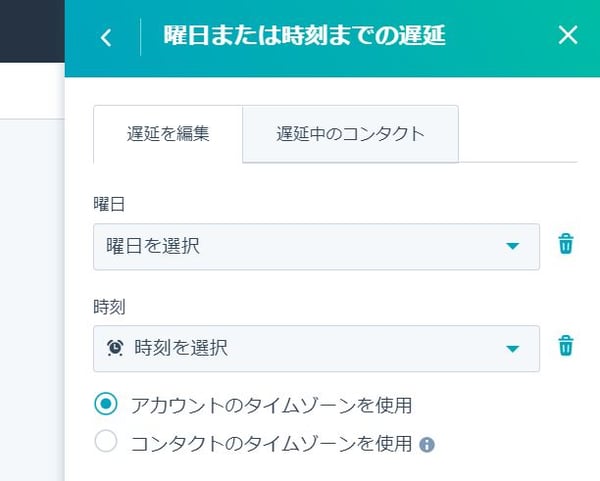Screen dimensions: 600x481
Task: Click the アカウントのタイムゾーンを使用 label text
Action: coord(271,406)
